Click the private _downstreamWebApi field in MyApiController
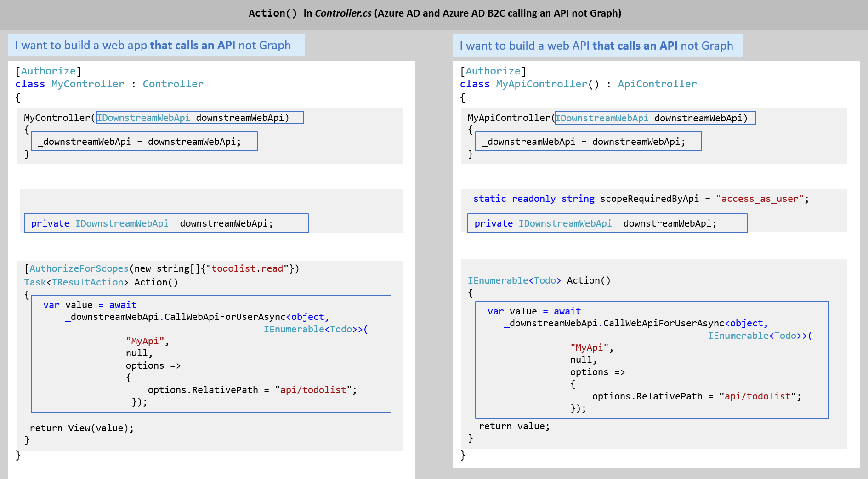The height and width of the screenshot is (479, 868). 607,223
